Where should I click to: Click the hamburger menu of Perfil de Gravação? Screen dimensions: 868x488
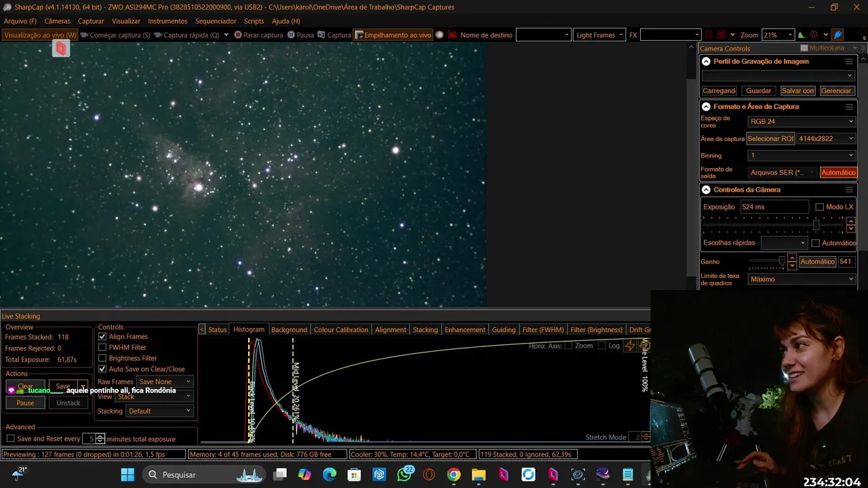(x=849, y=61)
